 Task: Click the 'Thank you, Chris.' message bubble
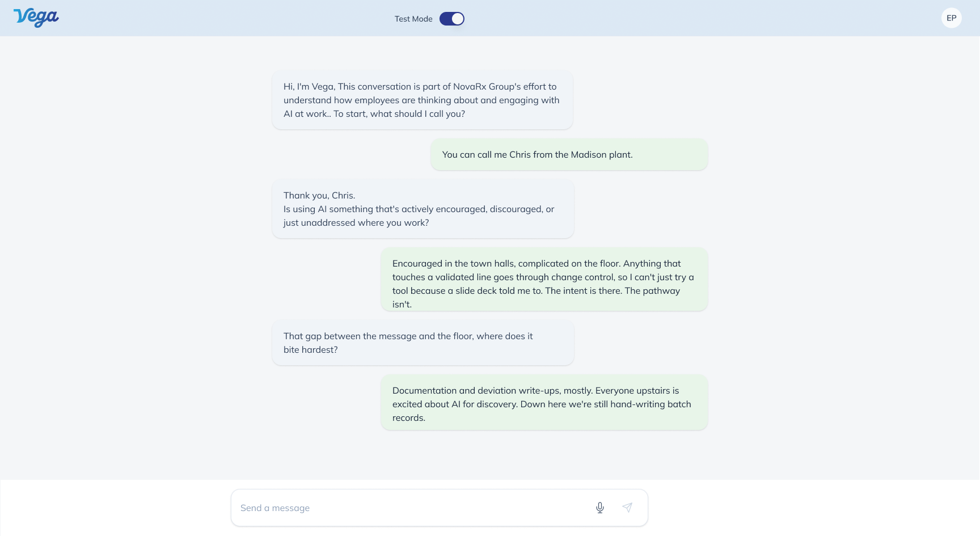point(423,209)
